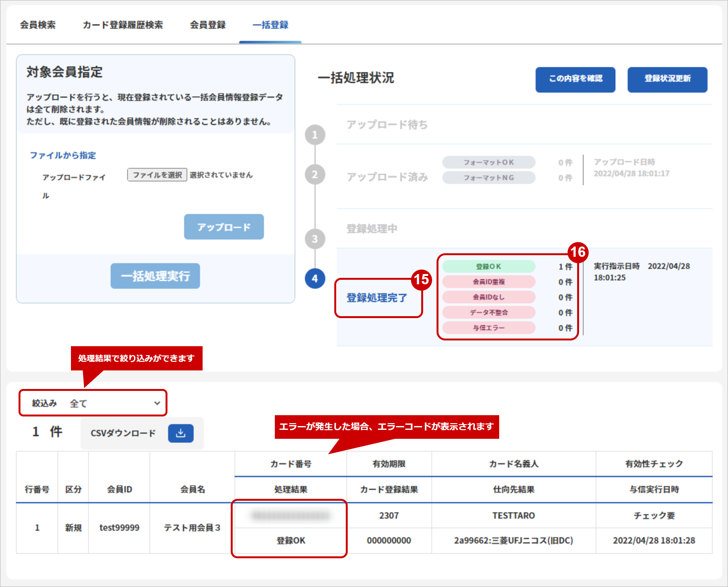Click active step 4 circle
728x587 pixels.
(315, 278)
